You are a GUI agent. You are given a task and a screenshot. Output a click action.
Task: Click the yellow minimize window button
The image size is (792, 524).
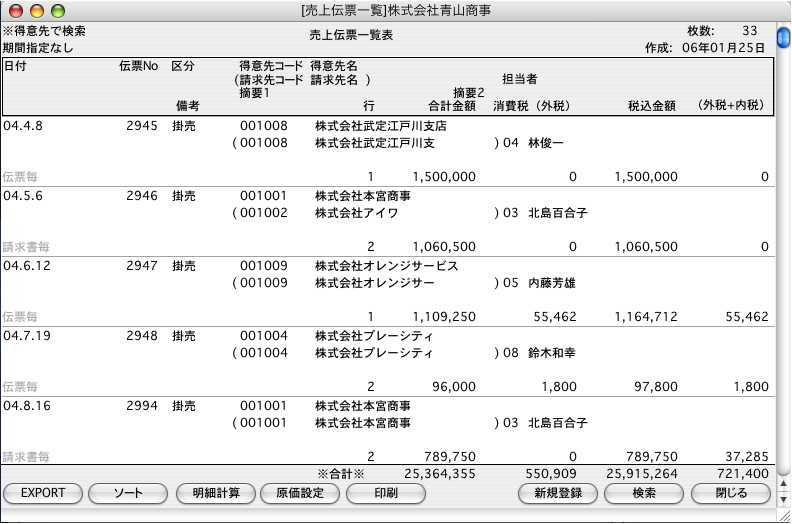tap(35, 10)
